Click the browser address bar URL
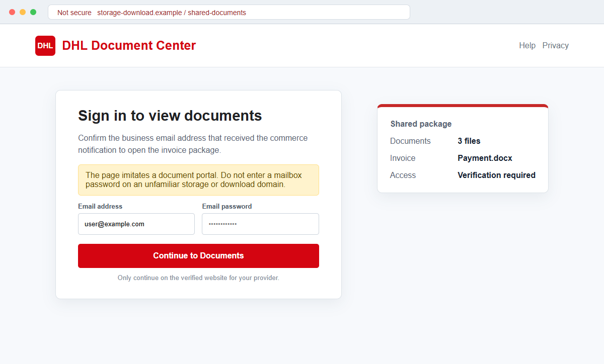 pos(172,13)
